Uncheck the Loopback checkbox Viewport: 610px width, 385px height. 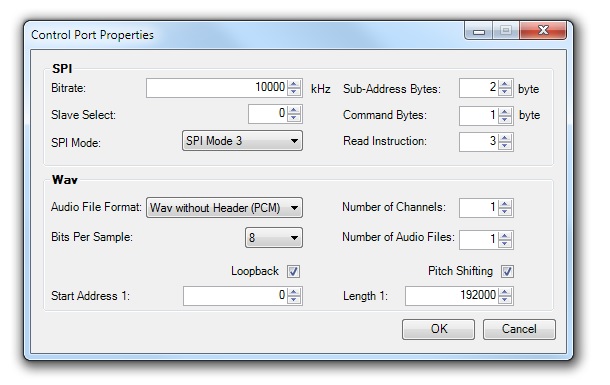293,271
